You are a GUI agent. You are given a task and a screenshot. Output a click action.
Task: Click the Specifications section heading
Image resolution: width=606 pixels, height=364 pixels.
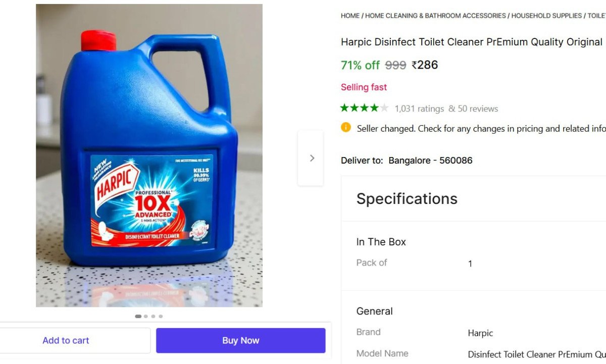click(x=407, y=198)
